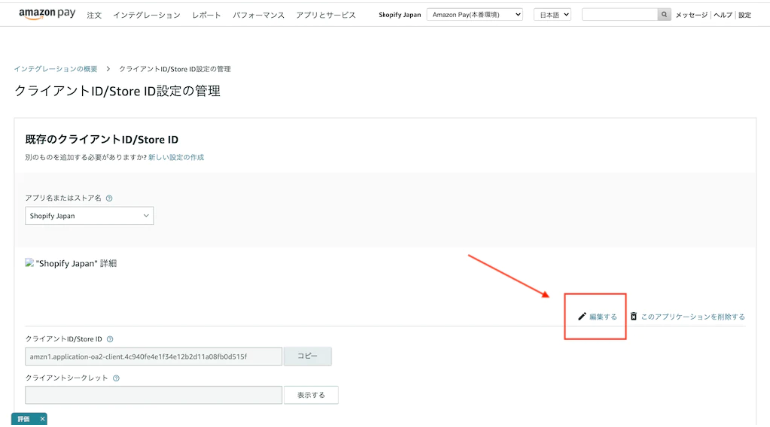Open the インテグレーション menu
The height and width of the screenshot is (427, 770).
[x=146, y=15]
